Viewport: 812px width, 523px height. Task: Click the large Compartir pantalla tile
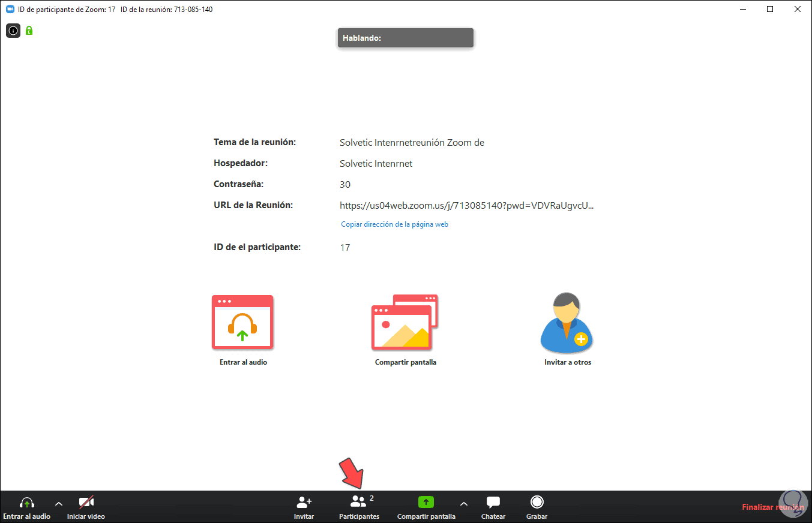(405, 330)
